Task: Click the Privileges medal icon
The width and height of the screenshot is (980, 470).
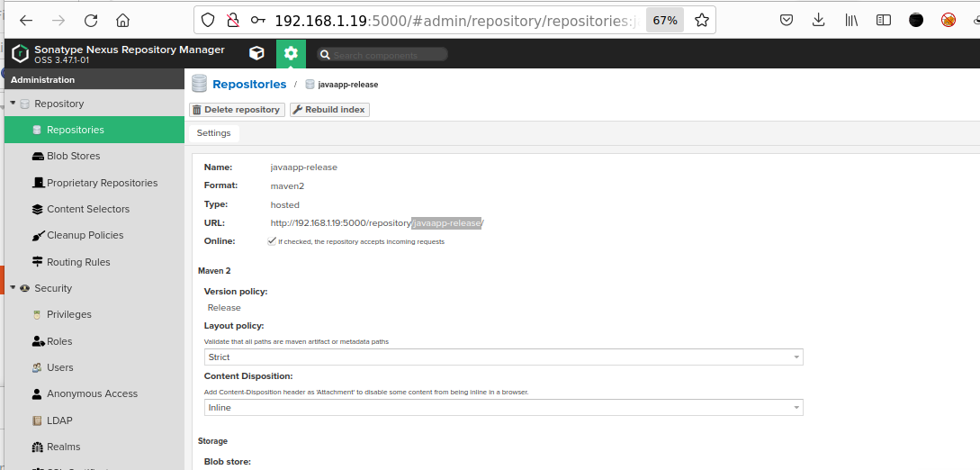Action: pyautogui.click(x=37, y=315)
